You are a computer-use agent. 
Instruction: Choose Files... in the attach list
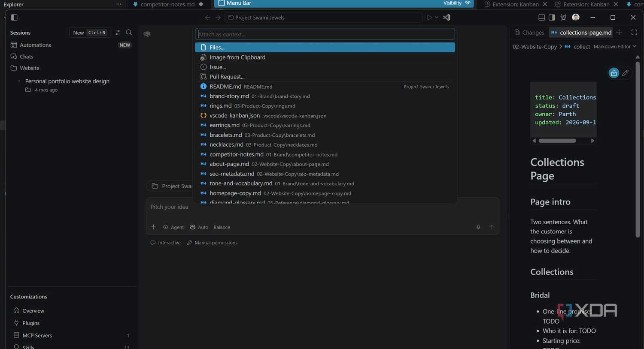(x=325, y=48)
